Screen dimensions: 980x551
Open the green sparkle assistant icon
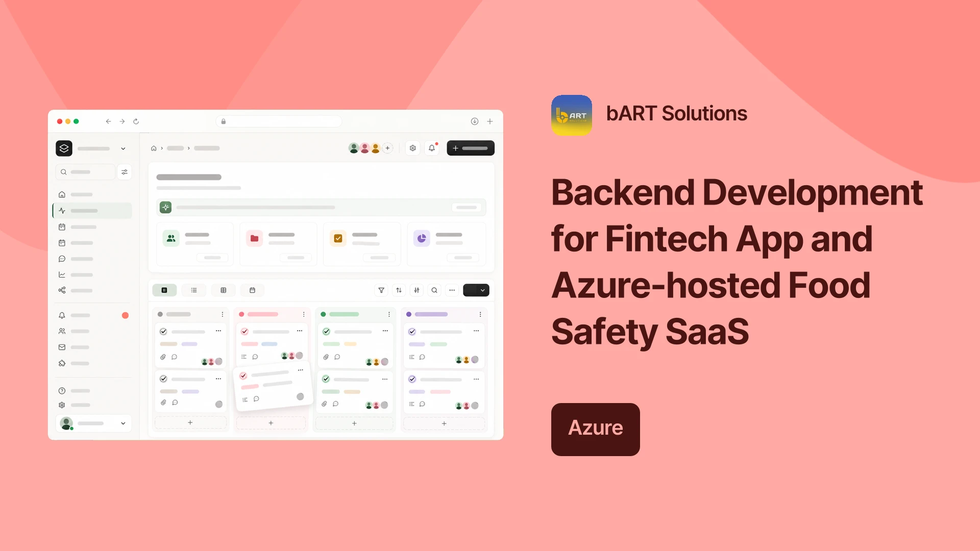pos(165,207)
